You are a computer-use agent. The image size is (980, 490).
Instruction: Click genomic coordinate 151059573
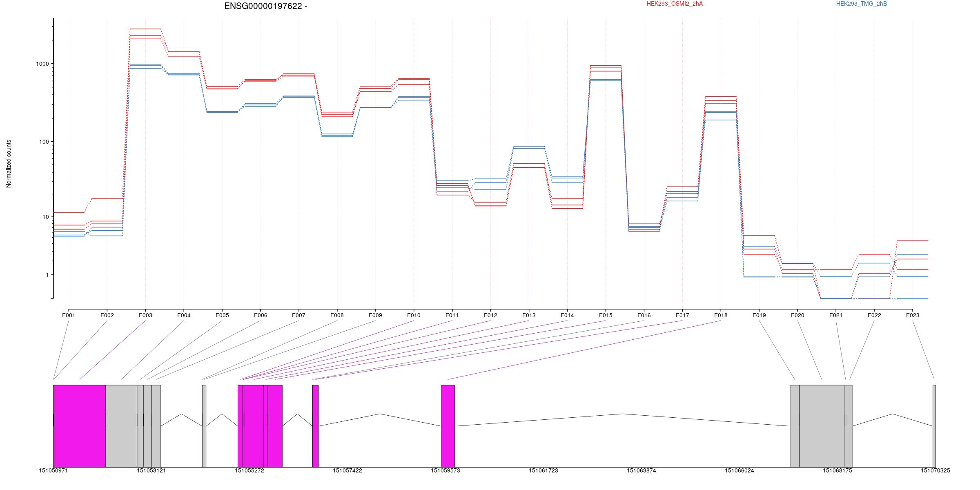coord(445,470)
